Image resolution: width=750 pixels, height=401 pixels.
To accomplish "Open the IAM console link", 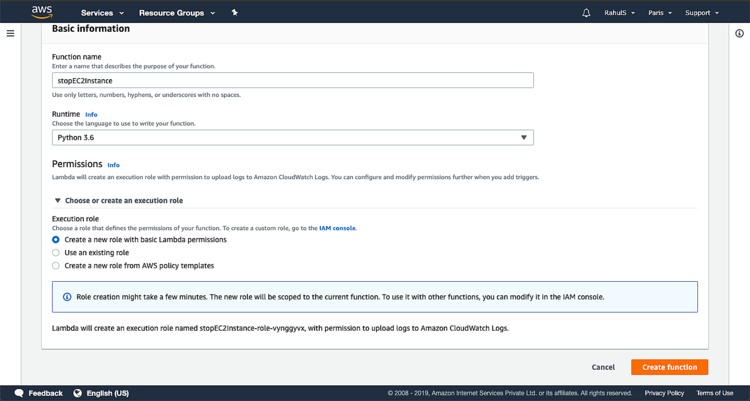I will click(339, 229).
